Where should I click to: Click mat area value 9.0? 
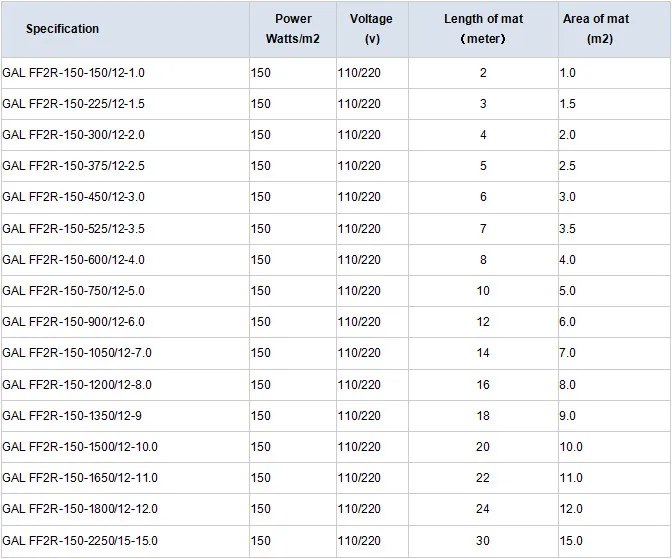[567, 416]
